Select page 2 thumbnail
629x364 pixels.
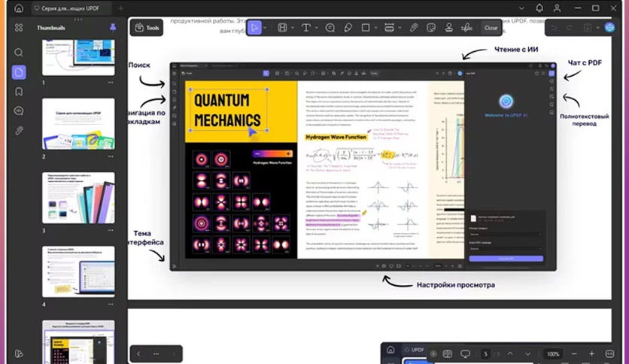click(x=78, y=123)
